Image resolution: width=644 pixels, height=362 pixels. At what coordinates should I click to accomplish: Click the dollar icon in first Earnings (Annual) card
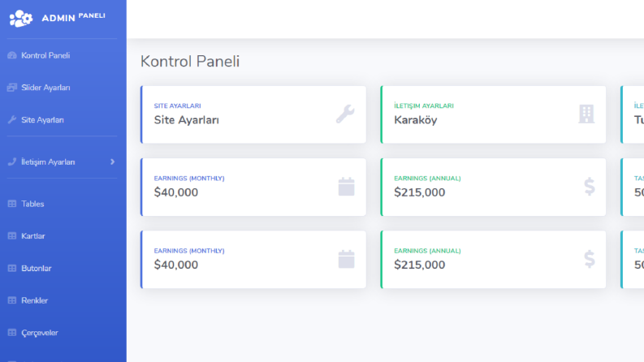(590, 187)
